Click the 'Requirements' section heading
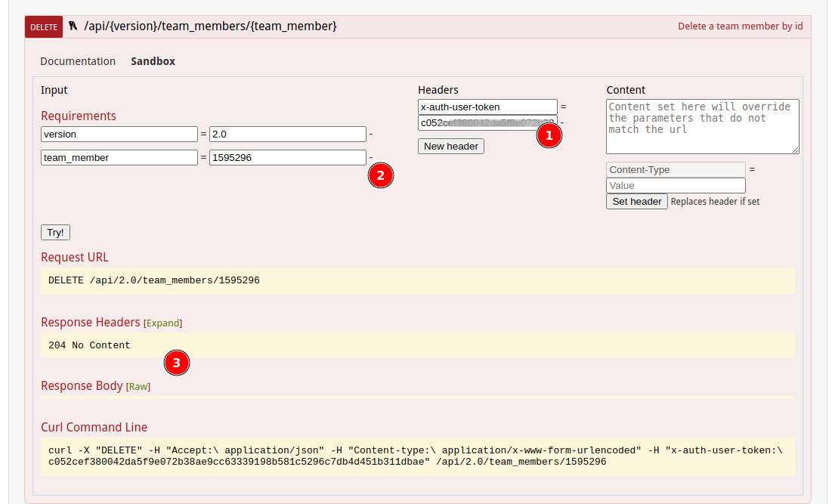Viewport: 835px width, 504px height. 79,116
